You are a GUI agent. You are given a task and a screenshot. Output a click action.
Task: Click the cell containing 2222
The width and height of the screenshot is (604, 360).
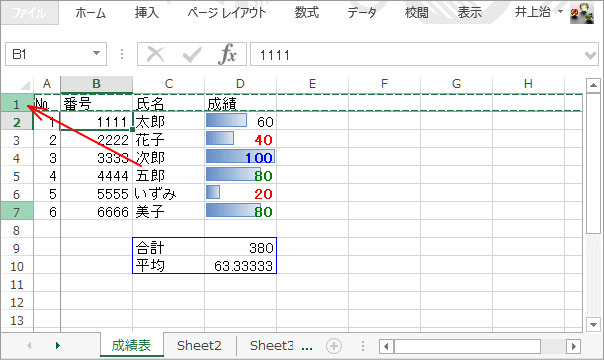click(x=96, y=140)
